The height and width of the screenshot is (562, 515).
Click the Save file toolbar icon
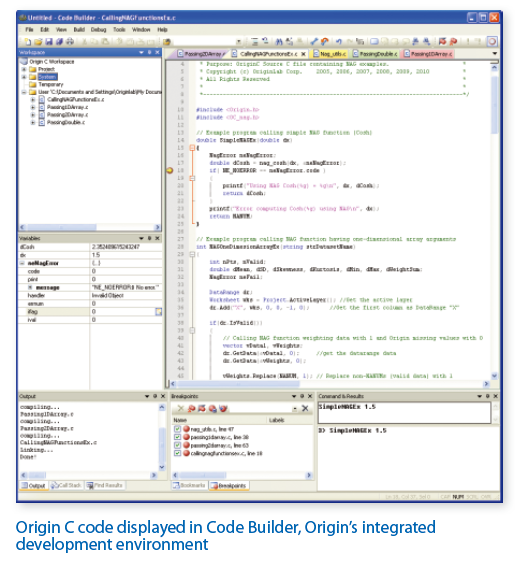(x=49, y=42)
